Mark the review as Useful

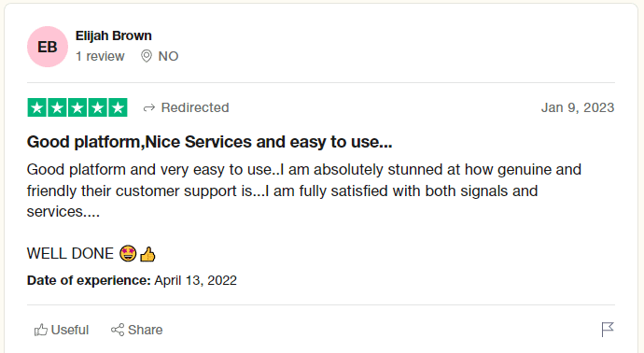tap(62, 330)
